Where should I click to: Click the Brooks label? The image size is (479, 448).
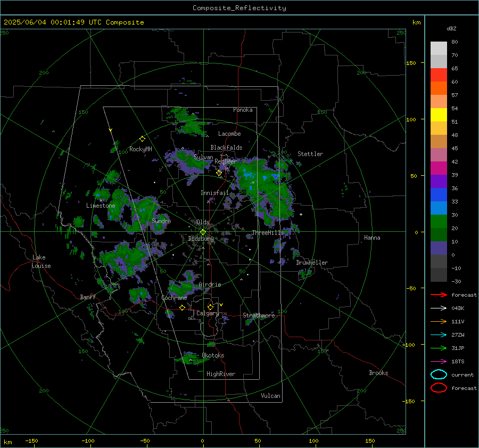tap(378, 373)
